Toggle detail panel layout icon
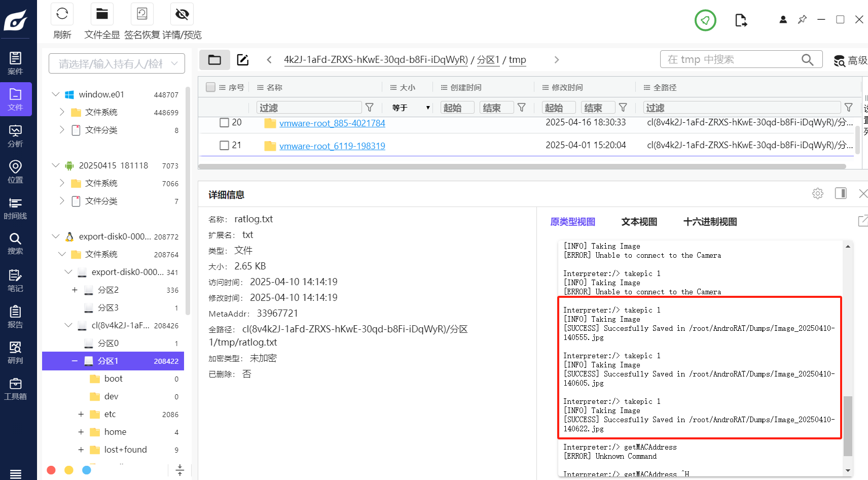The image size is (868, 480). [841, 193]
